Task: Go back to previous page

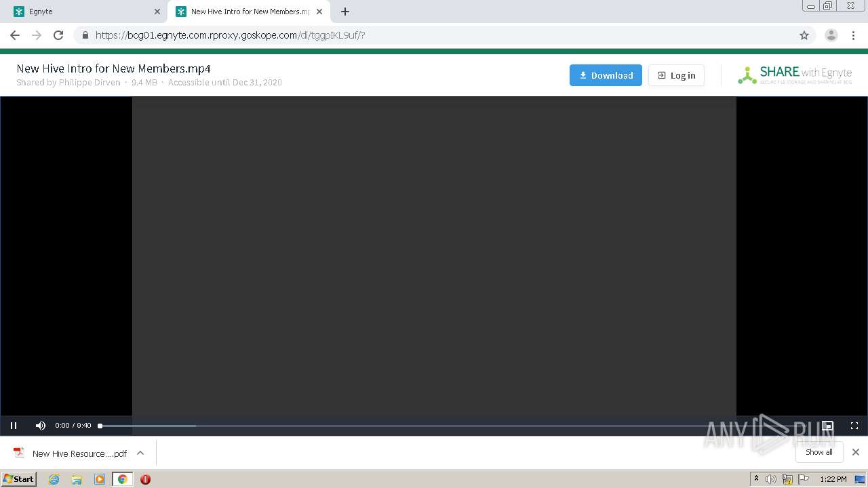Action: (15, 35)
